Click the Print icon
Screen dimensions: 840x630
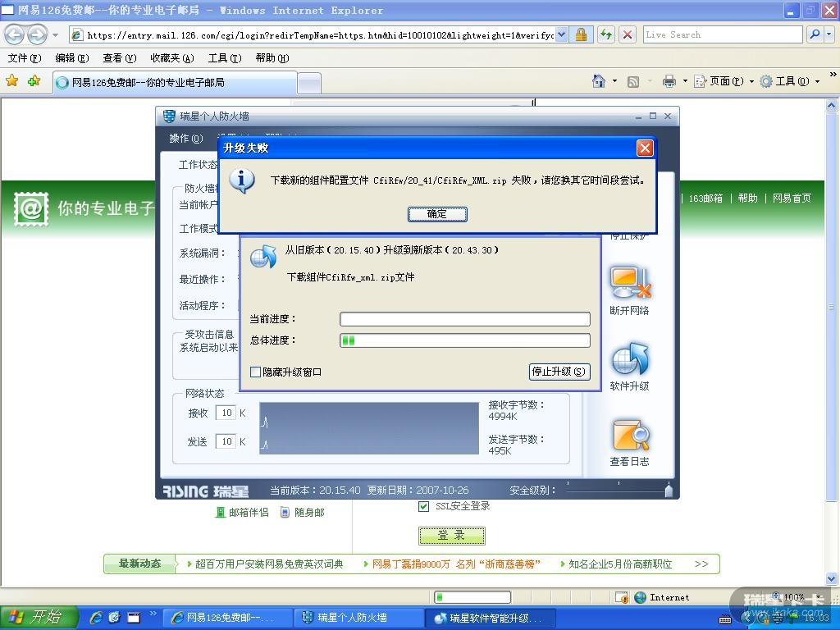[x=669, y=81]
